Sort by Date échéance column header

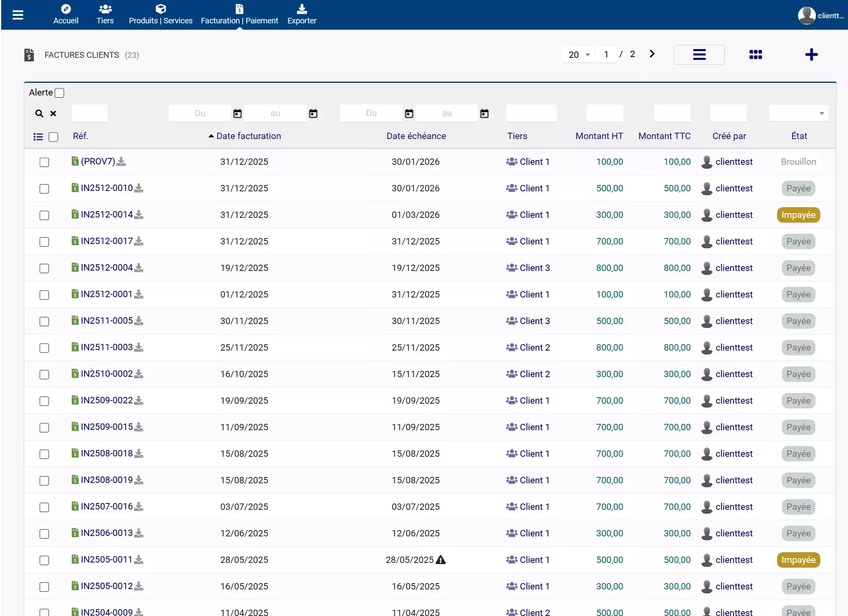coord(416,136)
